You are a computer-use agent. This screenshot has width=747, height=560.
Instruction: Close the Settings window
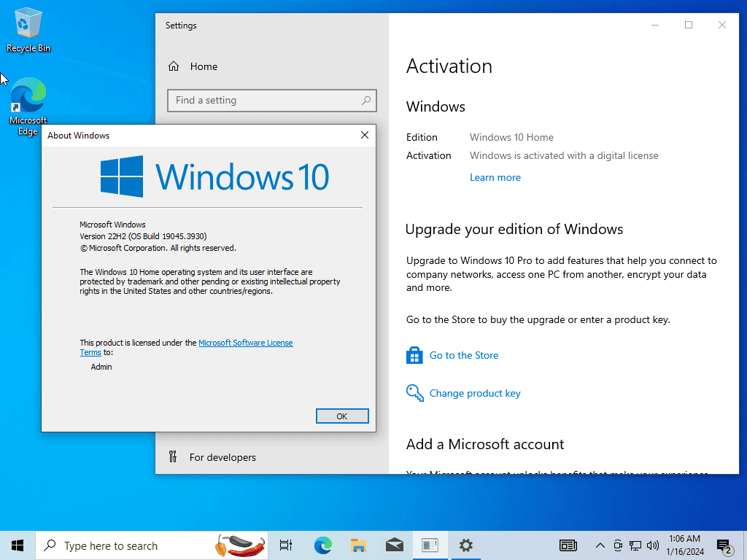(x=722, y=26)
